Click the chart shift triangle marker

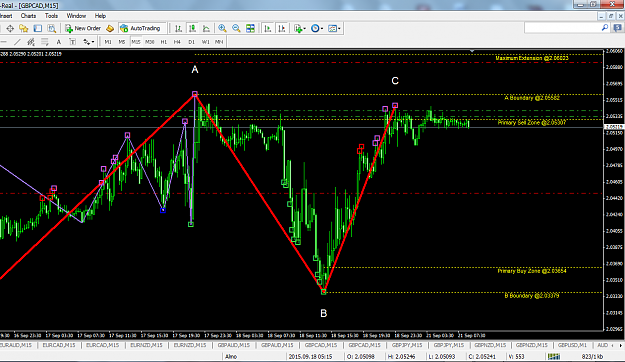472,51
